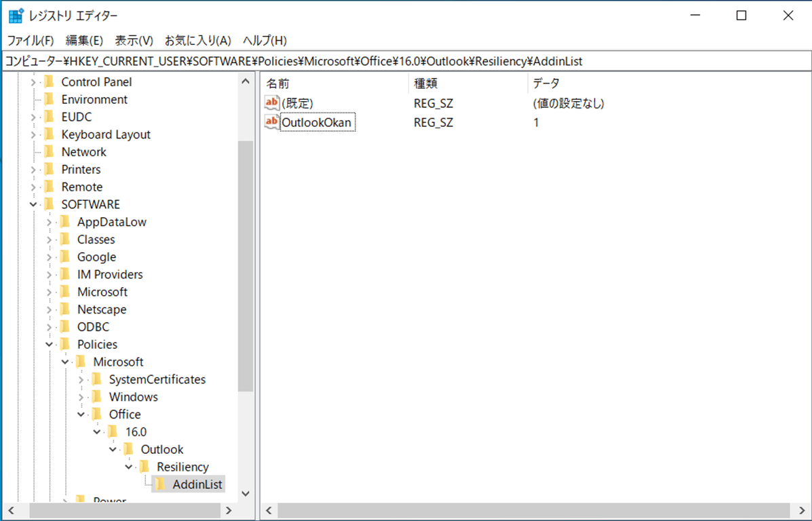Select the Microsoft key under SOFTWARE above Netscape
Image resolution: width=812 pixels, height=521 pixels.
point(102,292)
